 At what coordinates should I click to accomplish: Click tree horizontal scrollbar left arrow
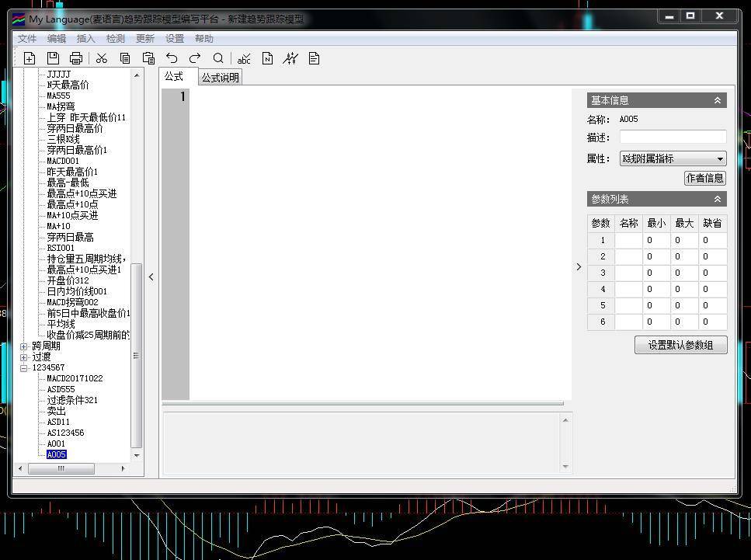20,469
